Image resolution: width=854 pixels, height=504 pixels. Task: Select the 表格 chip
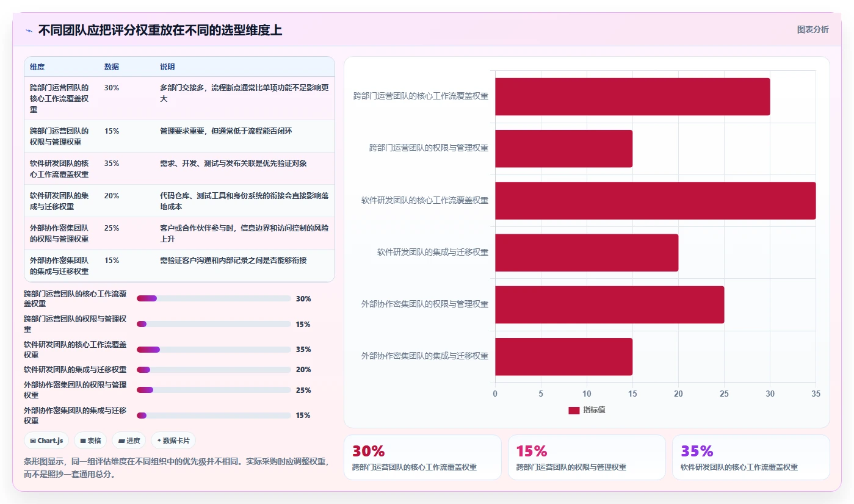pos(91,441)
